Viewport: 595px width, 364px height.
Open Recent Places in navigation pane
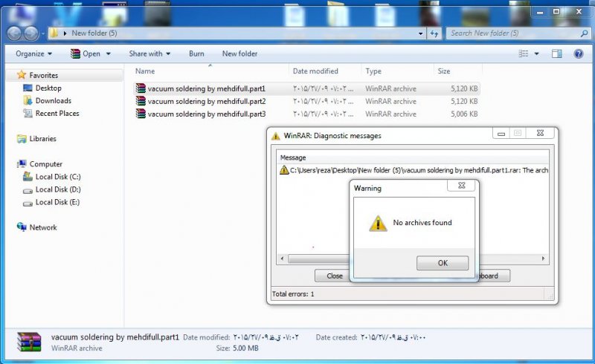(x=57, y=113)
